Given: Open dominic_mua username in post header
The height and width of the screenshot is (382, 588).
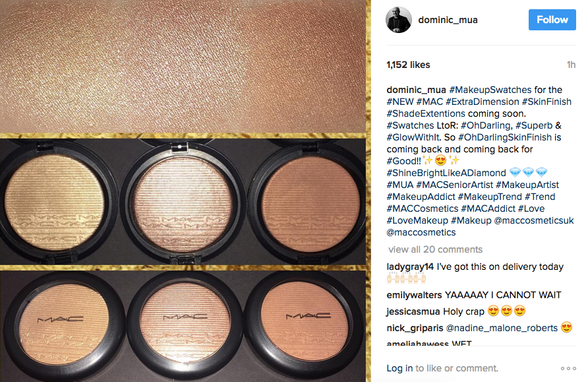Looking at the screenshot, I should tap(448, 20).
